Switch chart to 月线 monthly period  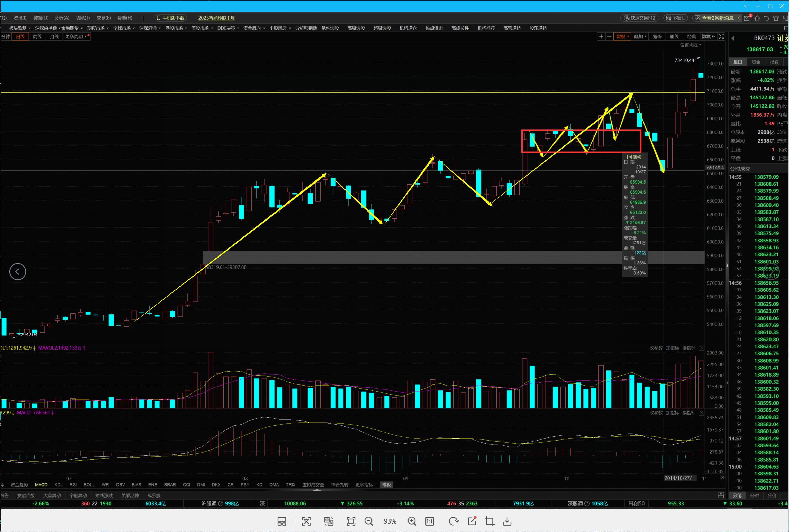click(x=54, y=36)
